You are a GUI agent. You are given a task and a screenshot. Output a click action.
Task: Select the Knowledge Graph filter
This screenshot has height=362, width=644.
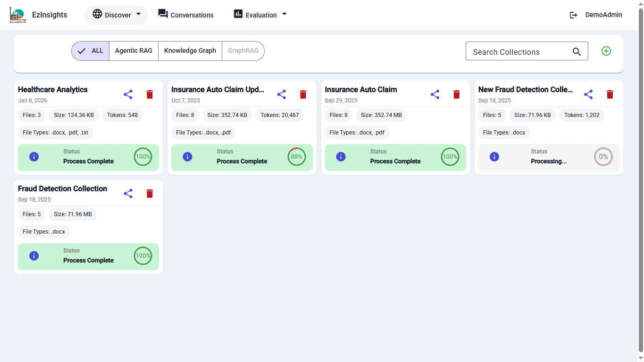point(190,51)
